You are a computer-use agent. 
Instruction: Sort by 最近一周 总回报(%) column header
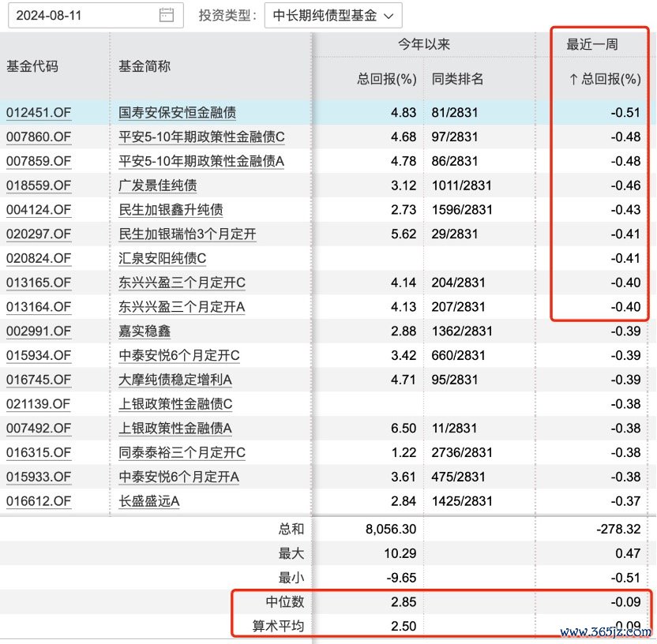coord(605,79)
